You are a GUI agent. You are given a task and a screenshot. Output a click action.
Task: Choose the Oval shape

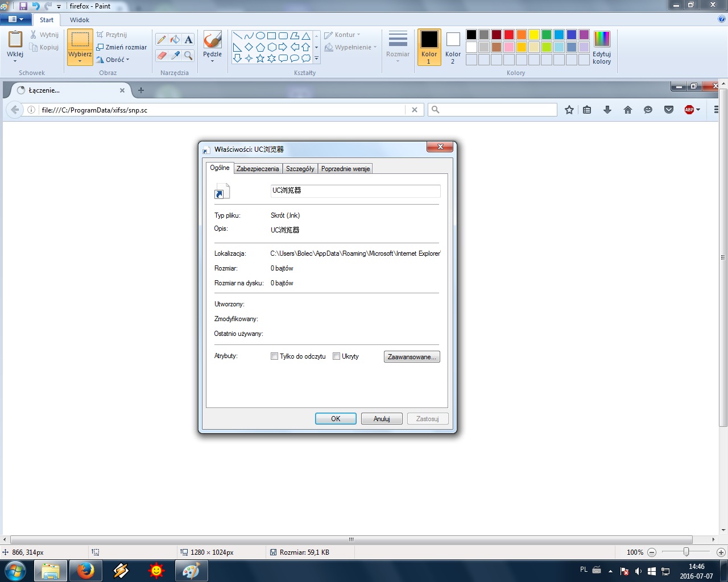(x=260, y=35)
